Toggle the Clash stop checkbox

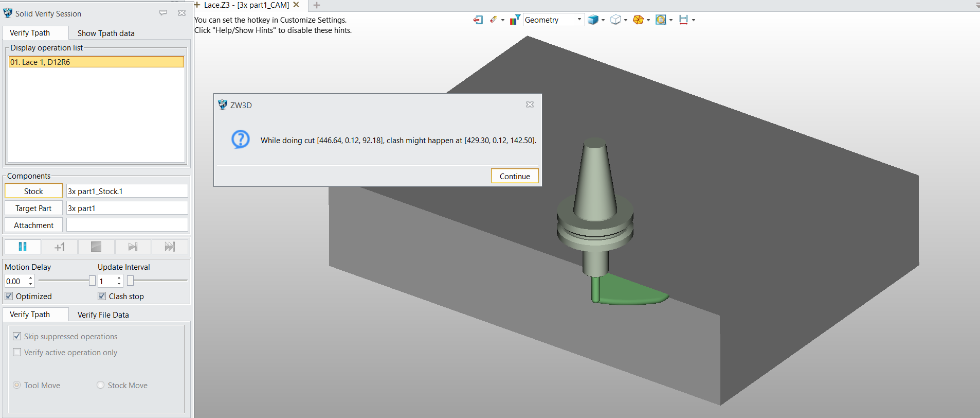pos(102,296)
